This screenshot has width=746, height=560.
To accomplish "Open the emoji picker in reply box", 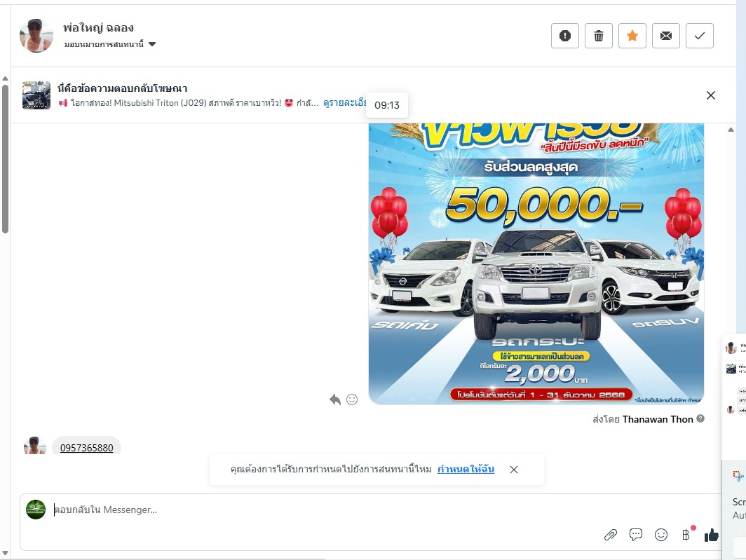I will click(661, 535).
